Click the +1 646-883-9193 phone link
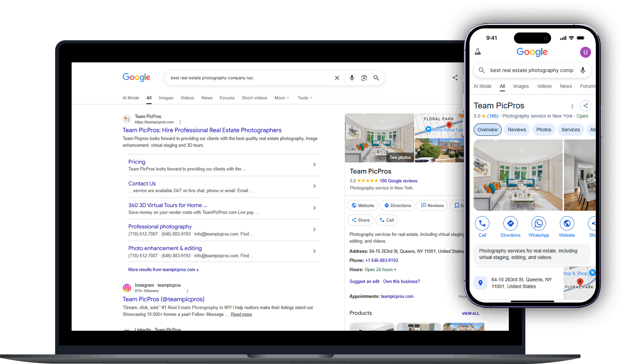Image resolution: width=624 pixels, height=364 pixels. [x=381, y=260]
